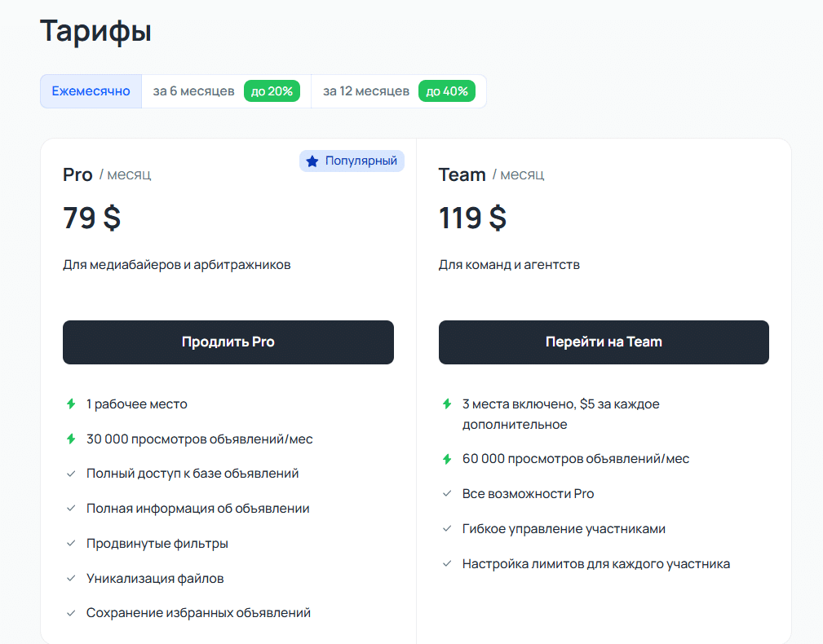Click '/ месяц' label beside Team
823x644 pixels.
519,174
